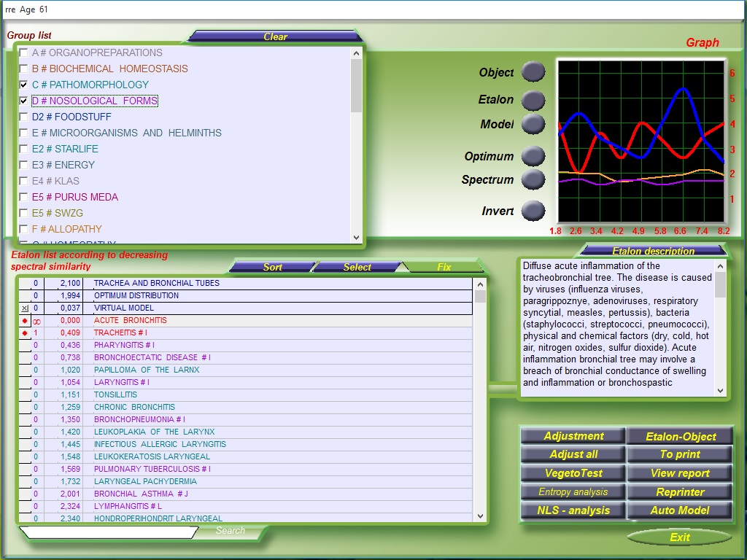Toggle the round Model graph button

(533, 124)
